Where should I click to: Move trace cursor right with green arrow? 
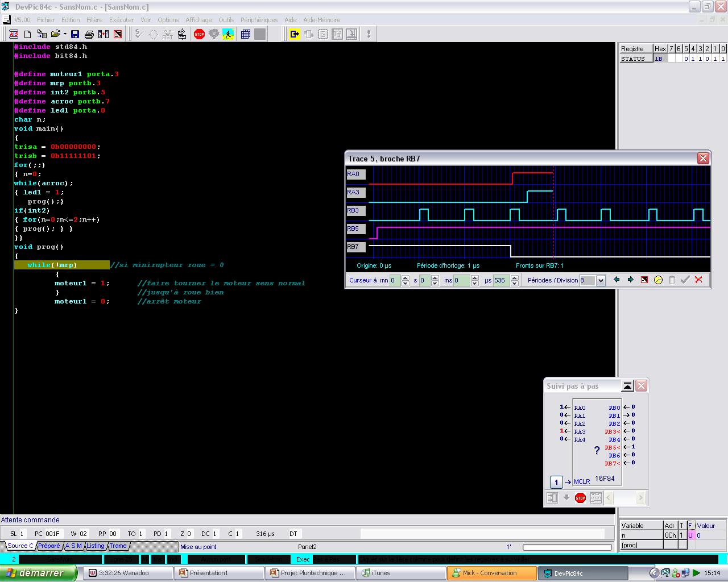point(630,280)
